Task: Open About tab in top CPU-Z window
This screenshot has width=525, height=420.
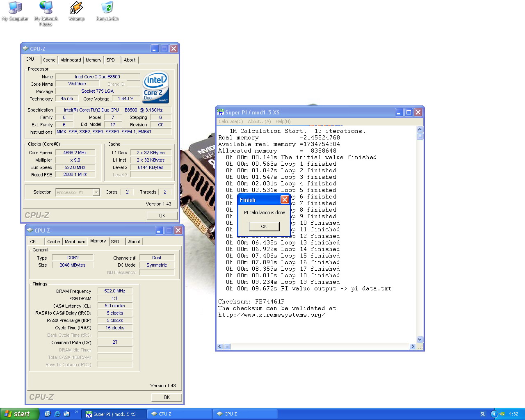Action: click(130, 60)
